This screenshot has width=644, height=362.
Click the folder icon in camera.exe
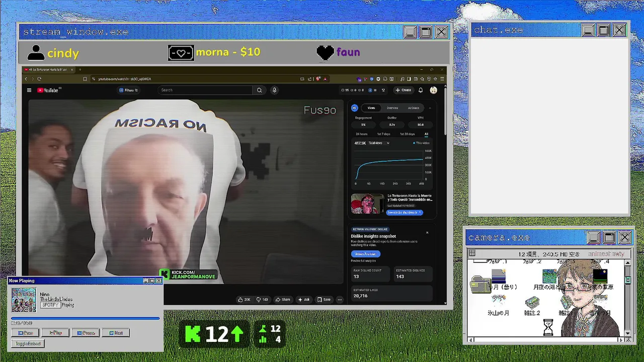pyautogui.click(x=480, y=286)
